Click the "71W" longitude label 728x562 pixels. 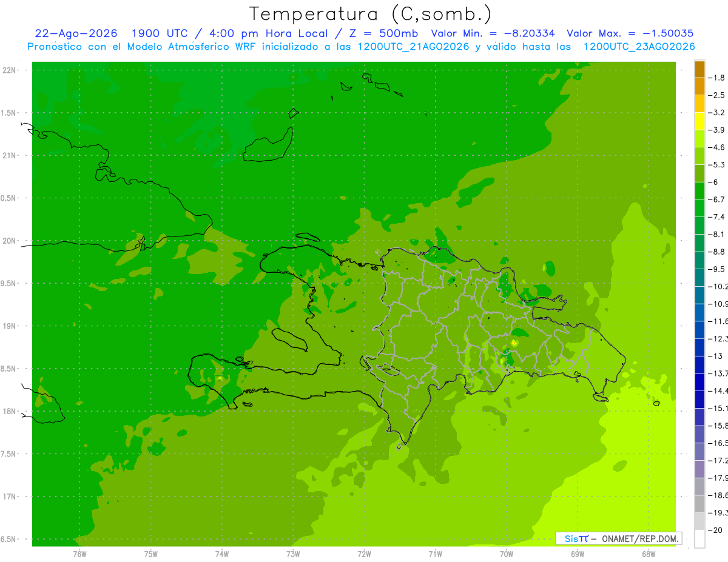click(435, 554)
